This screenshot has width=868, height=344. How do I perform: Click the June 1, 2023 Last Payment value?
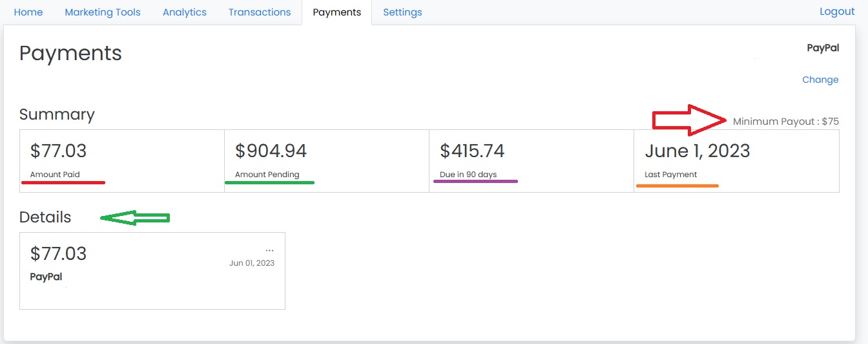pyautogui.click(x=697, y=151)
